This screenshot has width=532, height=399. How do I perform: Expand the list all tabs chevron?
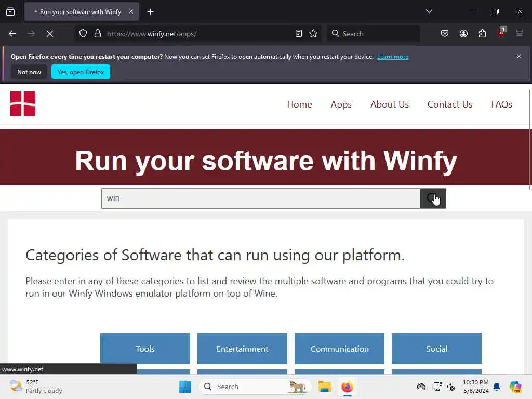(x=429, y=11)
